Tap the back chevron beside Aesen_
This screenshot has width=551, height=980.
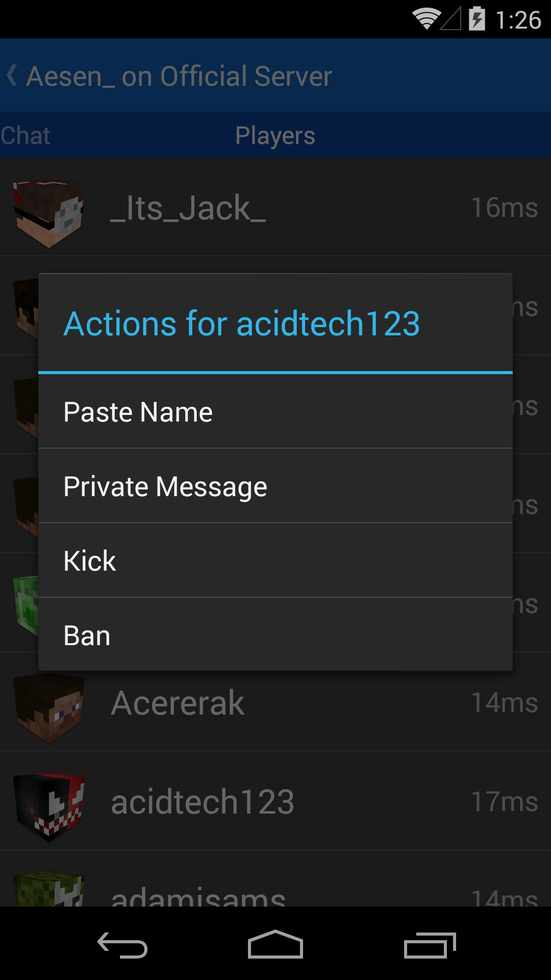tap(12, 76)
